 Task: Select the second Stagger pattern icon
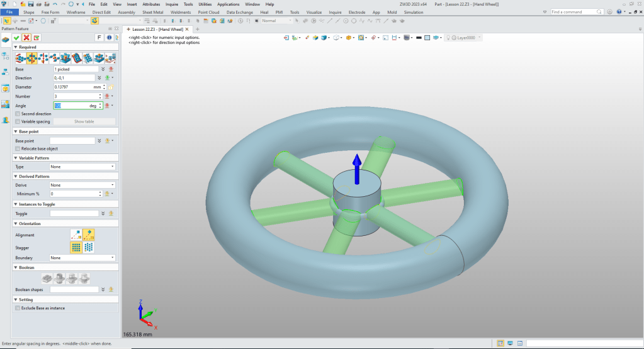coord(88,248)
